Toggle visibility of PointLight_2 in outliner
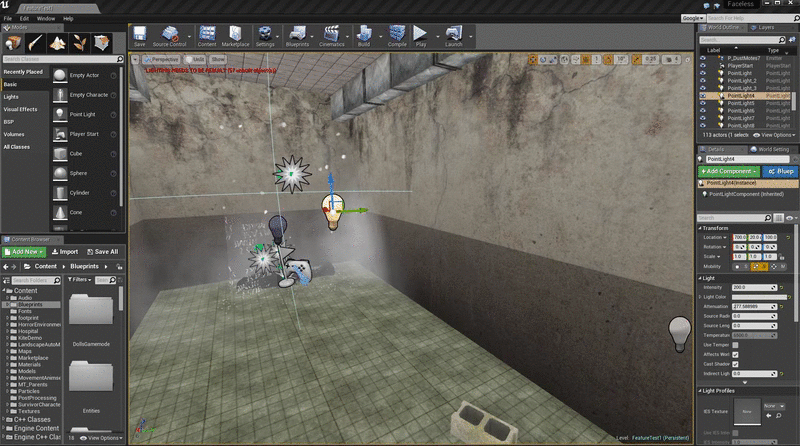The image size is (800, 446). click(703, 81)
